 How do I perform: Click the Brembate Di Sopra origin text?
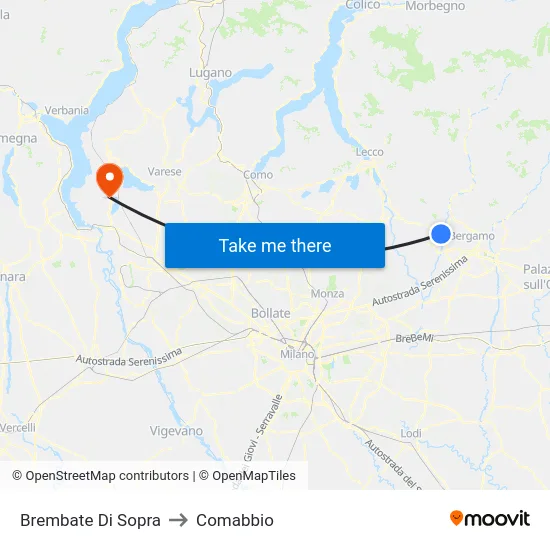pyautogui.click(x=90, y=520)
